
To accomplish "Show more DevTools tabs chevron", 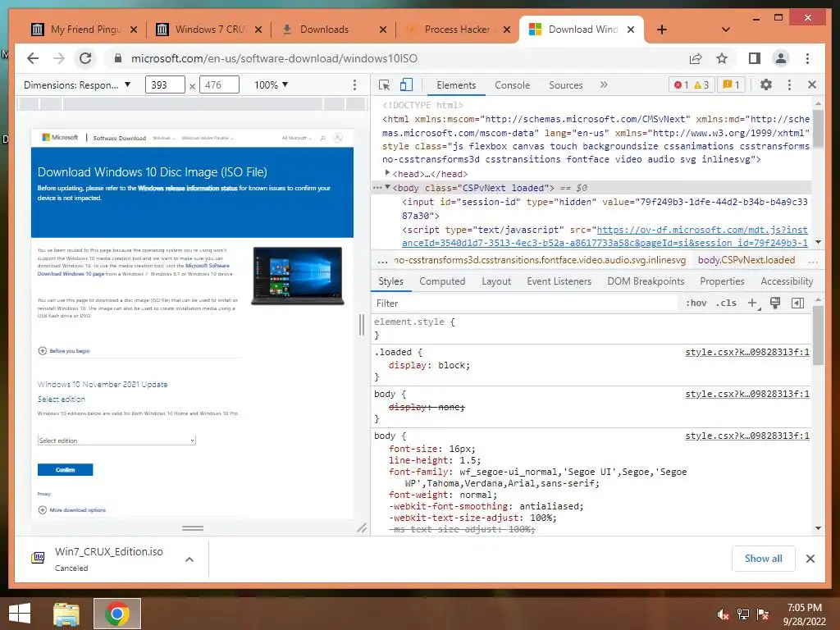I will coord(604,84).
